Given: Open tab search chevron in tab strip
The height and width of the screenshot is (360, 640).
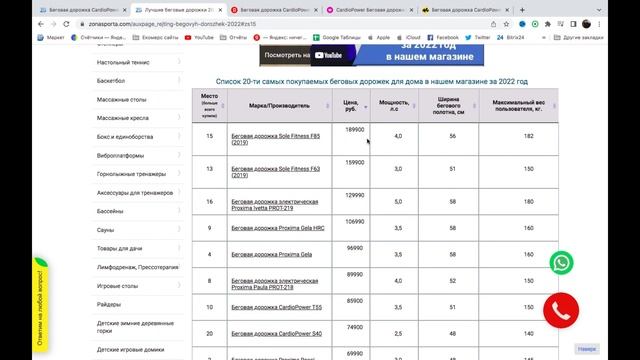Looking at the screenshot, I should [x=599, y=10].
